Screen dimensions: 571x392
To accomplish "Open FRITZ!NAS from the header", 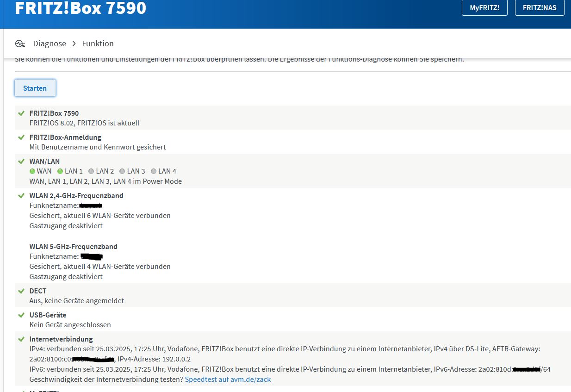I will point(540,8).
